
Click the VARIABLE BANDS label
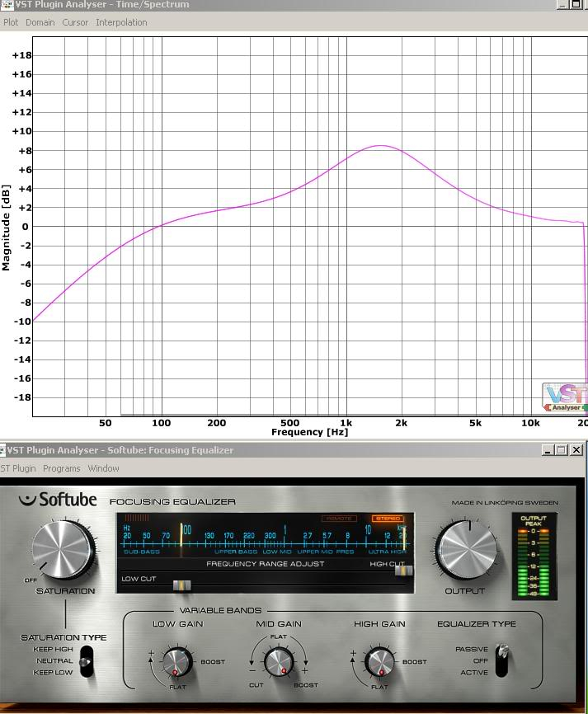[x=220, y=610]
